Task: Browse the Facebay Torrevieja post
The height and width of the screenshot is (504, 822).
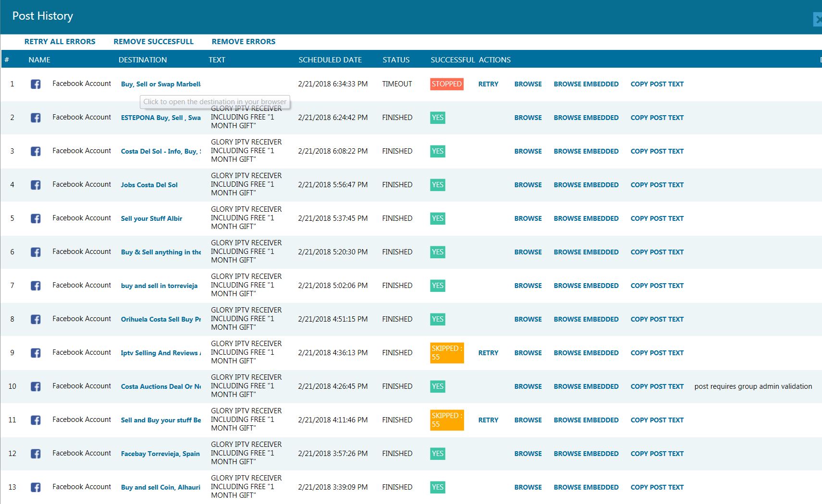Action: [x=528, y=454]
